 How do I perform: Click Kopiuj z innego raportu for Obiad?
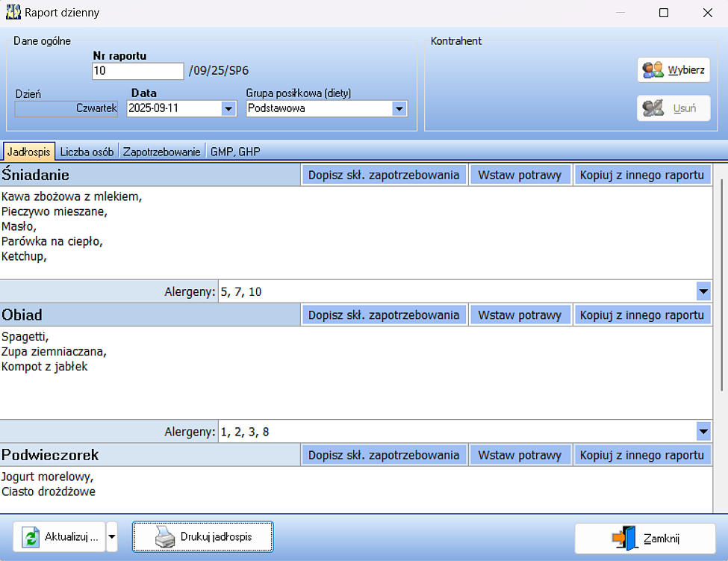tap(642, 314)
